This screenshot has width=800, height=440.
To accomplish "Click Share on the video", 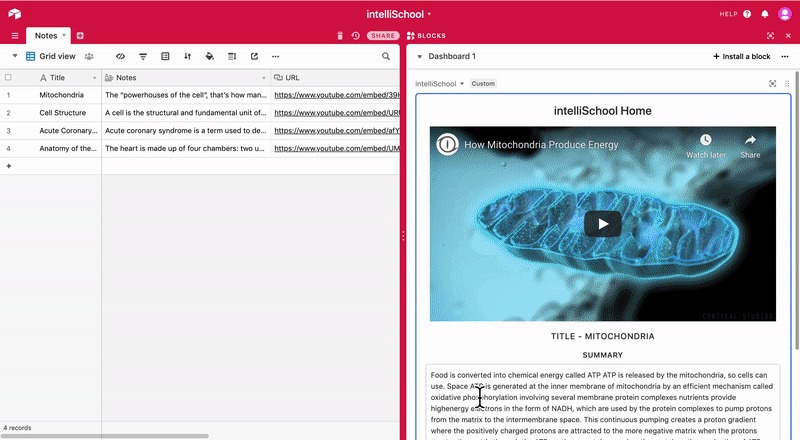I will [750, 146].
